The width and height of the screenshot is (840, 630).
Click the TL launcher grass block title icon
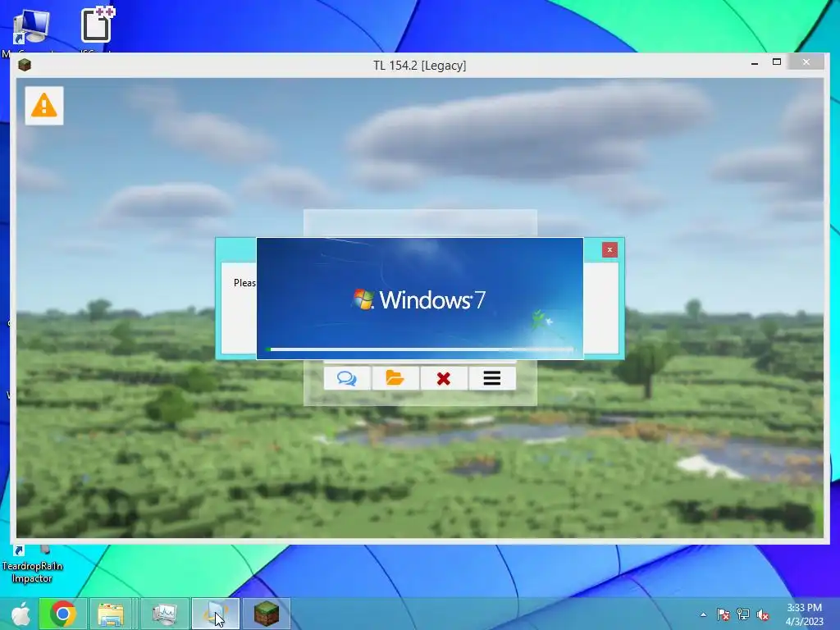[x=24, y=66]
